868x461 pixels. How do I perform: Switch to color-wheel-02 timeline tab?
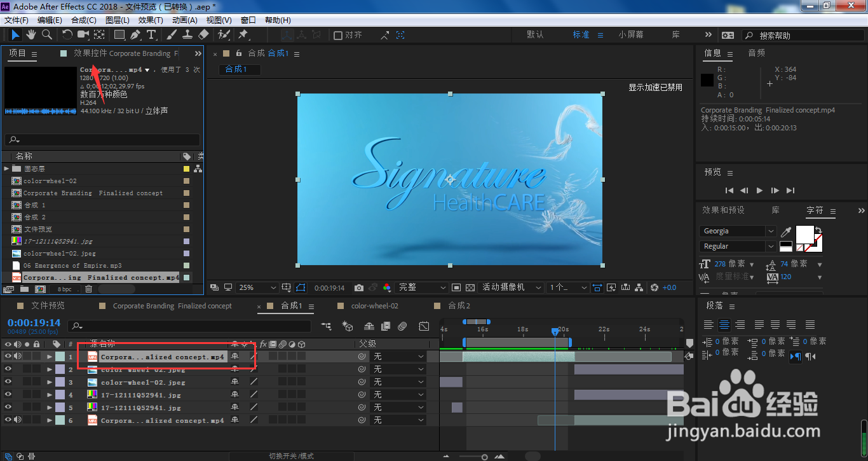[375, 306]
